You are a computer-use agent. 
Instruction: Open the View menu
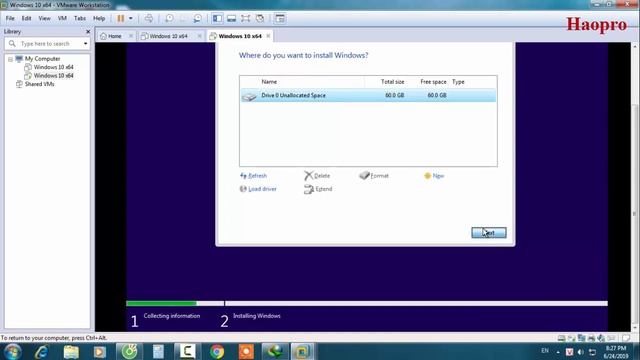tap(44, 18)
